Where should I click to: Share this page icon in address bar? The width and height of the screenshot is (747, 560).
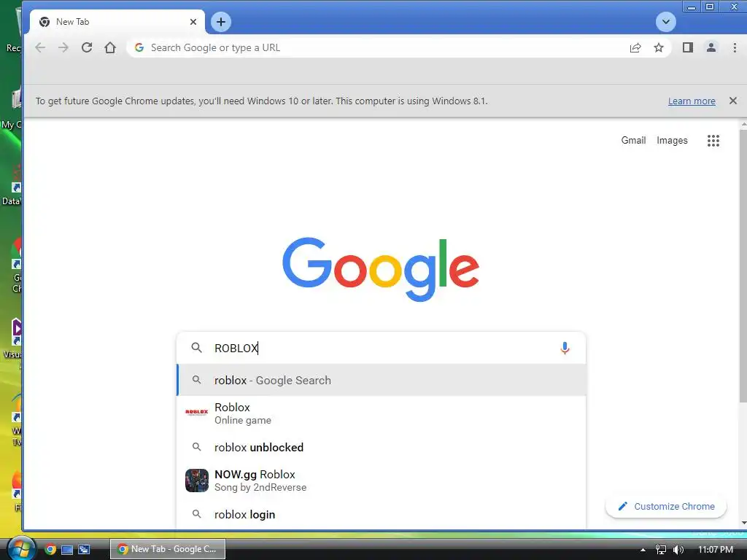coord(635,47)
